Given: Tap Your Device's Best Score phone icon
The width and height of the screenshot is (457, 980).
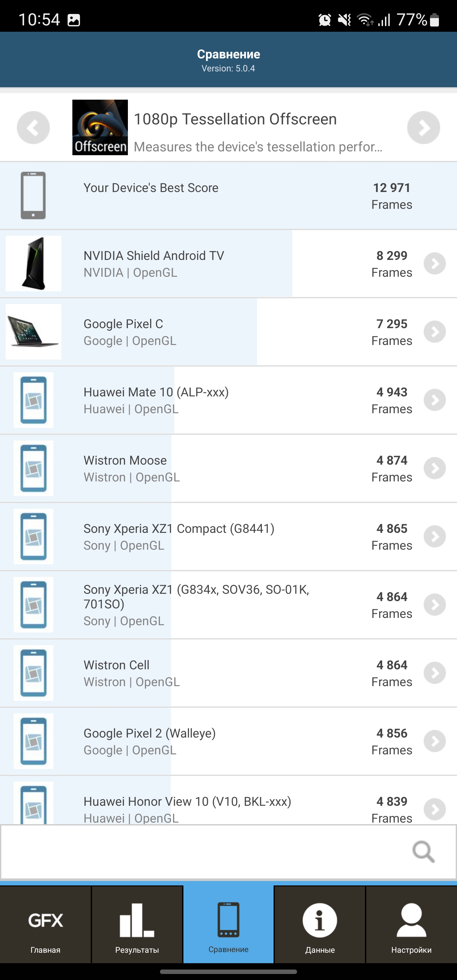Looking at the screenshot, I should pyautogui.click(x=33, y=195).
